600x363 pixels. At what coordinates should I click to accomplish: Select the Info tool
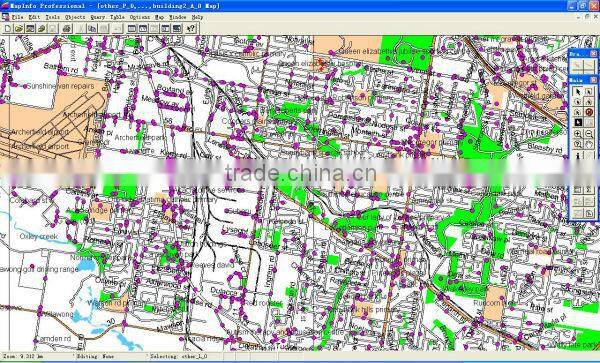[578, 155]
